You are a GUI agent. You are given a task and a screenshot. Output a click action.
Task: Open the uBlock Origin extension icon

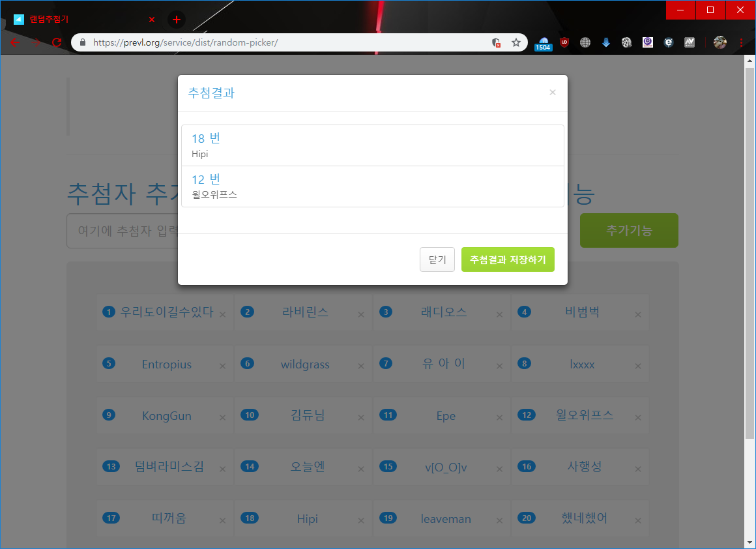(x=564, y=42)
